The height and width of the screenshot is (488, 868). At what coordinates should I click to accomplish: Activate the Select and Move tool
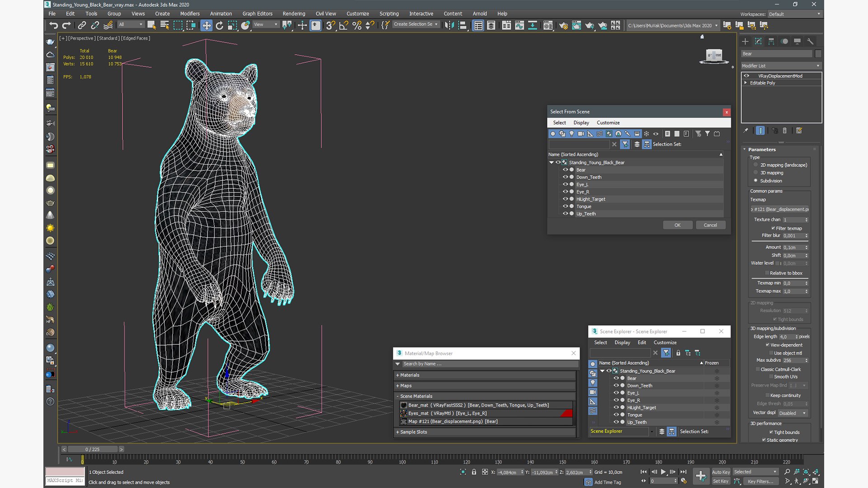[206, 25]
